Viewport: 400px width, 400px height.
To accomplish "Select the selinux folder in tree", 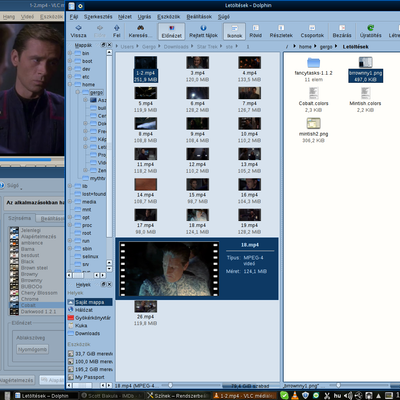I will pyautogui.click(x=90, y=257).
